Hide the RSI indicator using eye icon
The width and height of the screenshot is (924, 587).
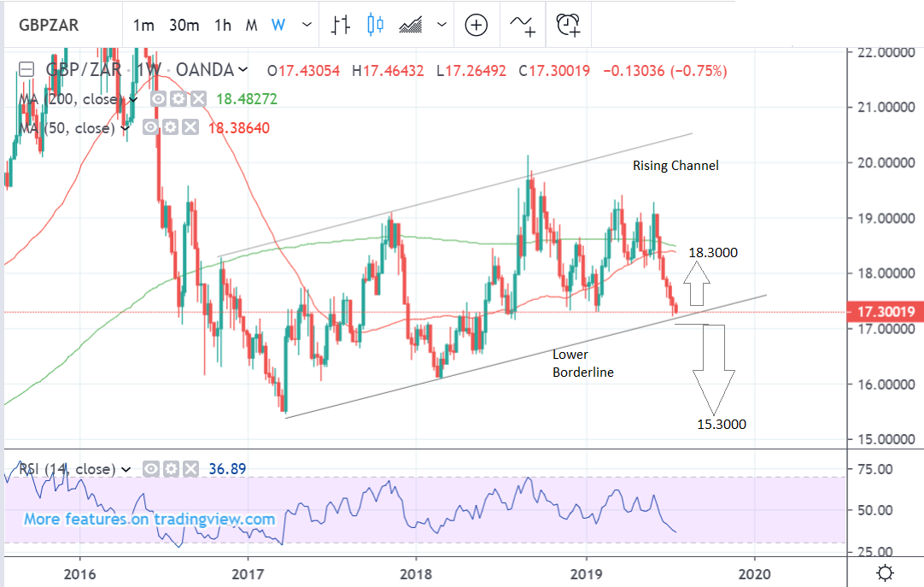click(150, 469)
